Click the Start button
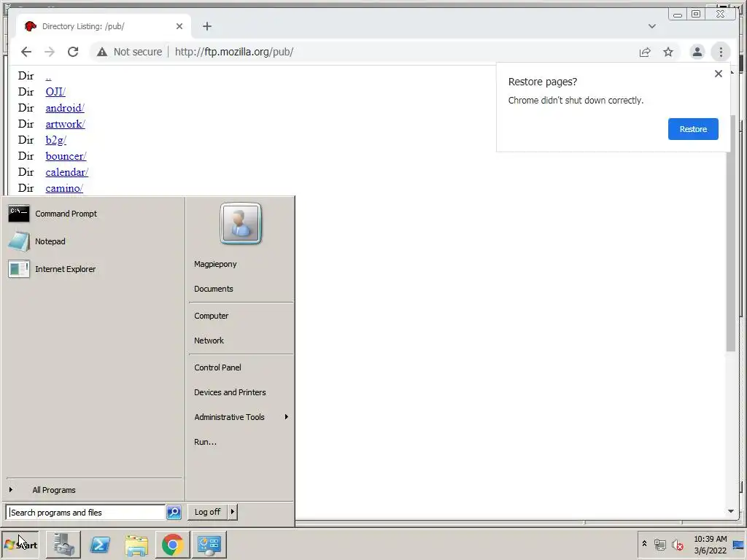 pyautogui.click(x=20, y=545)
